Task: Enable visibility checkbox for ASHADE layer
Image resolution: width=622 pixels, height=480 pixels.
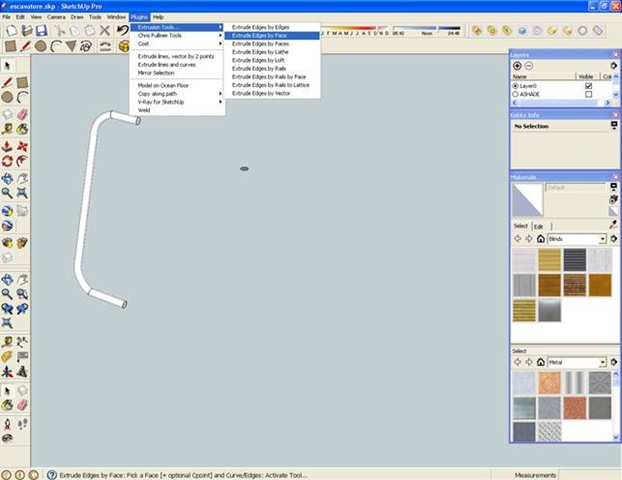Action: click(588, 96)
